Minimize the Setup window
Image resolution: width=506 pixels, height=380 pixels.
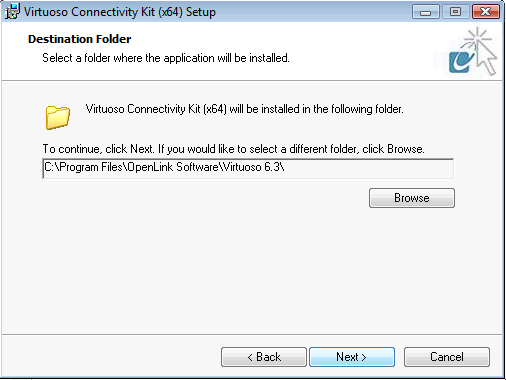426,12
